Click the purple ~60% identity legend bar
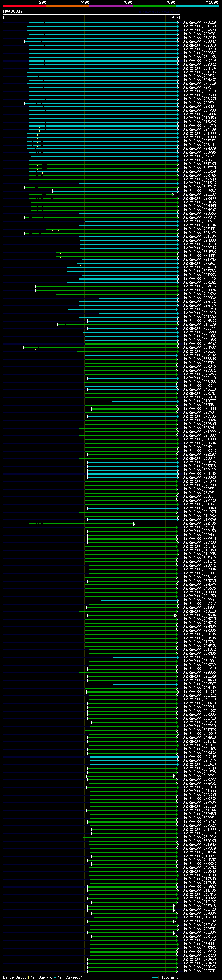Screen dimensions: 222x980 [111, 6]
